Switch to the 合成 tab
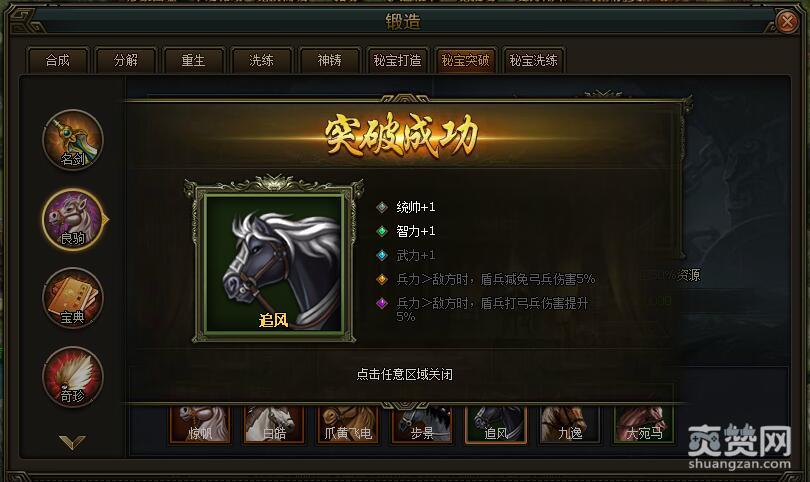This screenshot has width=810, height=482. pyautogui.click(x=57, y=60)
